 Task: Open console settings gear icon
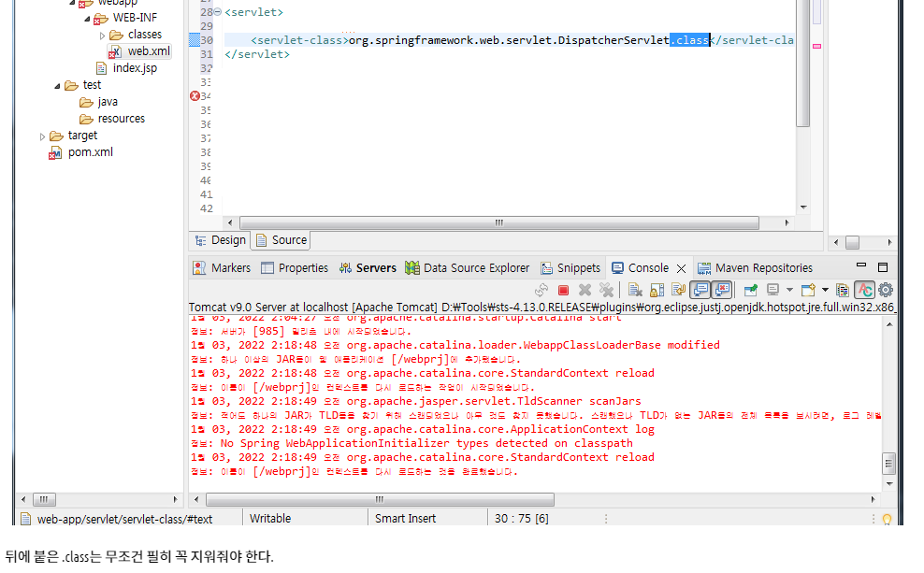[x=886, y=290]
